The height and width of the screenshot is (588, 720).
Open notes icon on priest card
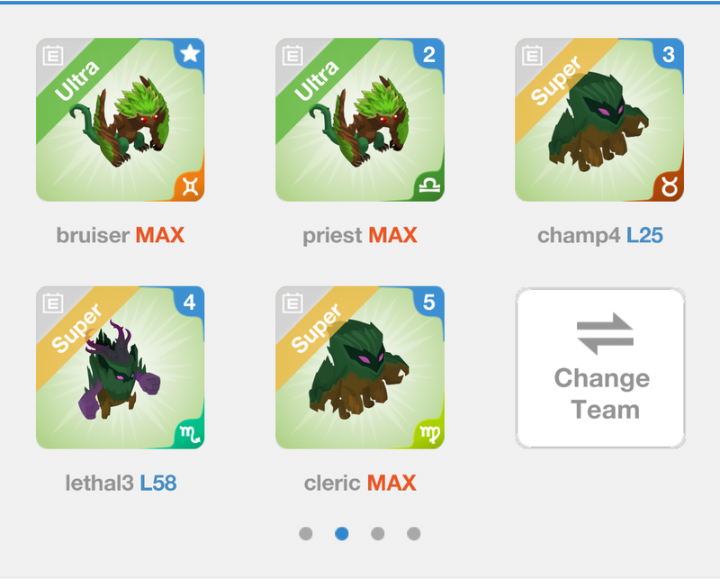(292, 56)
